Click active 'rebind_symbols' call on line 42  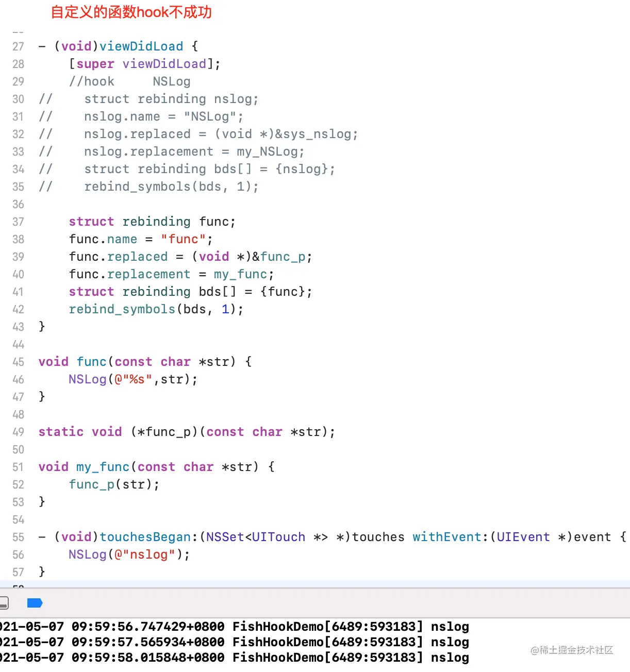[x=122, y=309]
